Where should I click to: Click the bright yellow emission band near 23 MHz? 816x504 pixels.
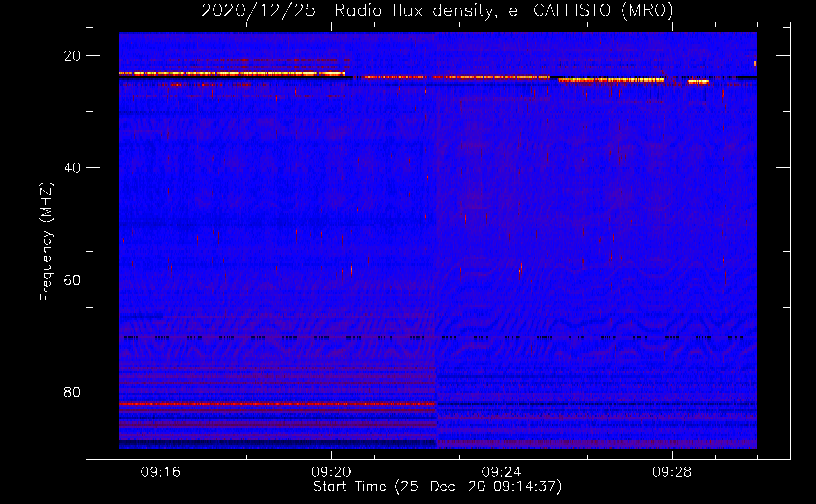coord(232,74)
